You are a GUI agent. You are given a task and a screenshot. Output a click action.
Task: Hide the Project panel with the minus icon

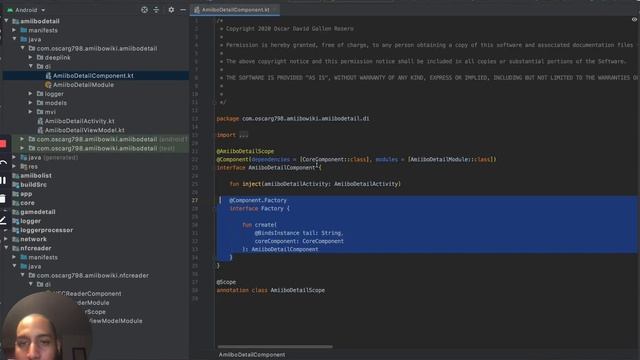click(183, 10)
